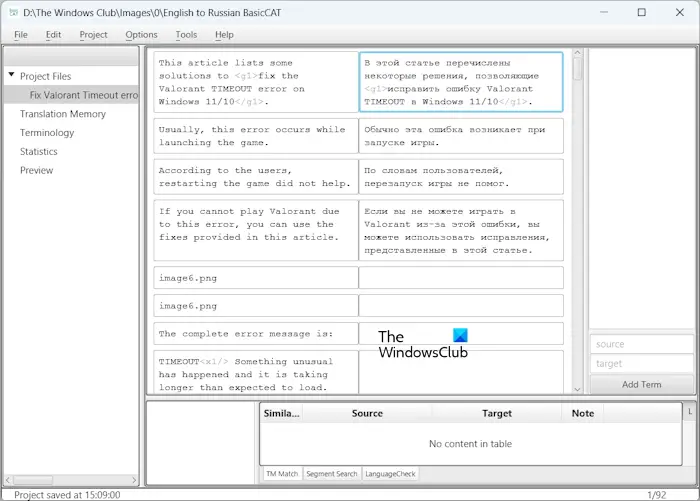Click empty target for first image6.png

coord(461,278)
